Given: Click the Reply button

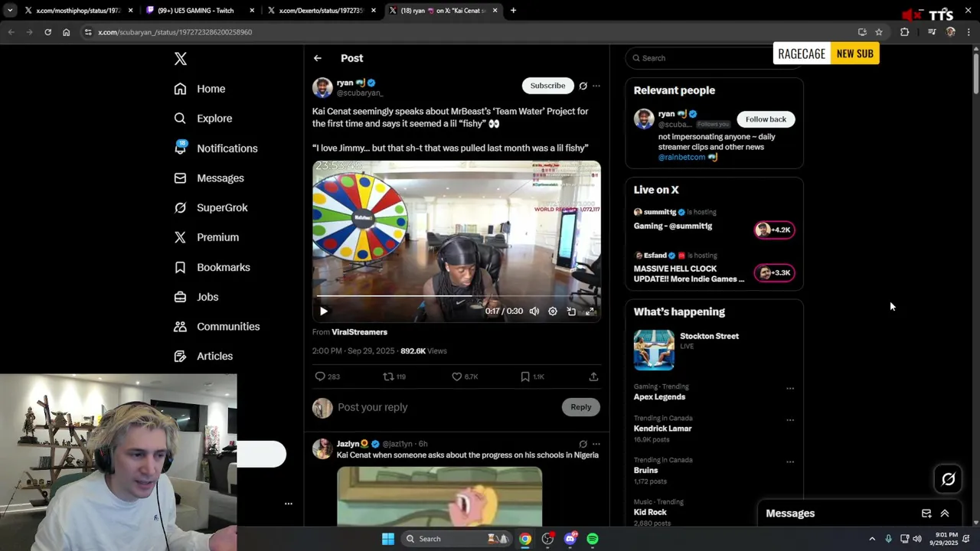Looking at the screenshot, I should [581, 407].
